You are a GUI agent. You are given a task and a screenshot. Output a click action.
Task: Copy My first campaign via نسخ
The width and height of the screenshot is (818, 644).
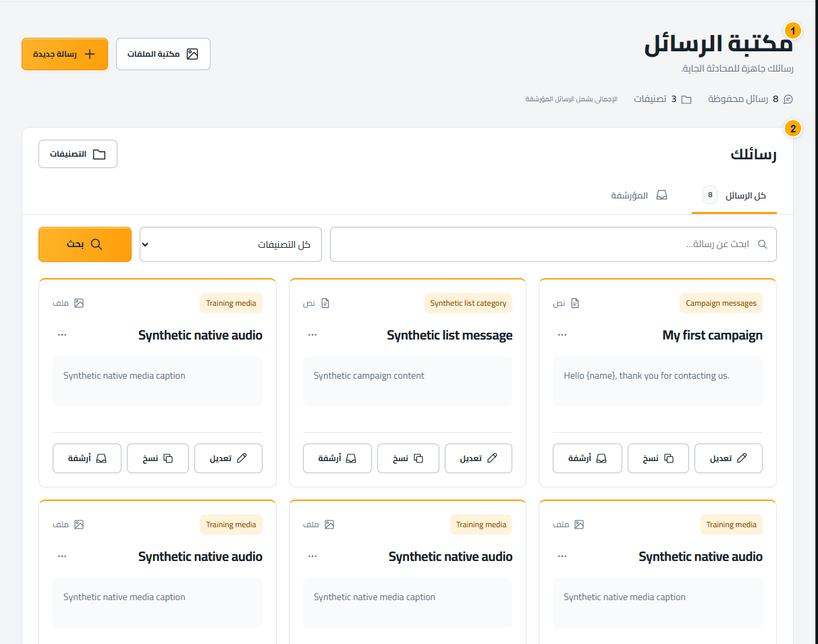(658, 458)
